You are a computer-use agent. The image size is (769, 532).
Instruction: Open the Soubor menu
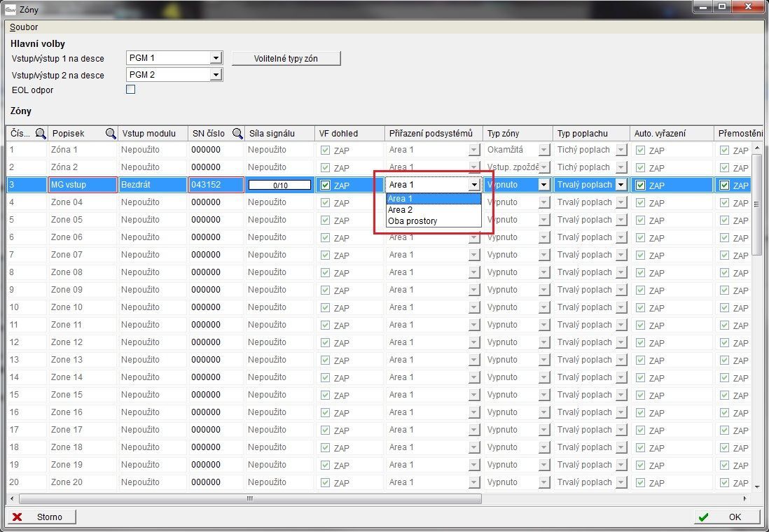click(24, 27)
